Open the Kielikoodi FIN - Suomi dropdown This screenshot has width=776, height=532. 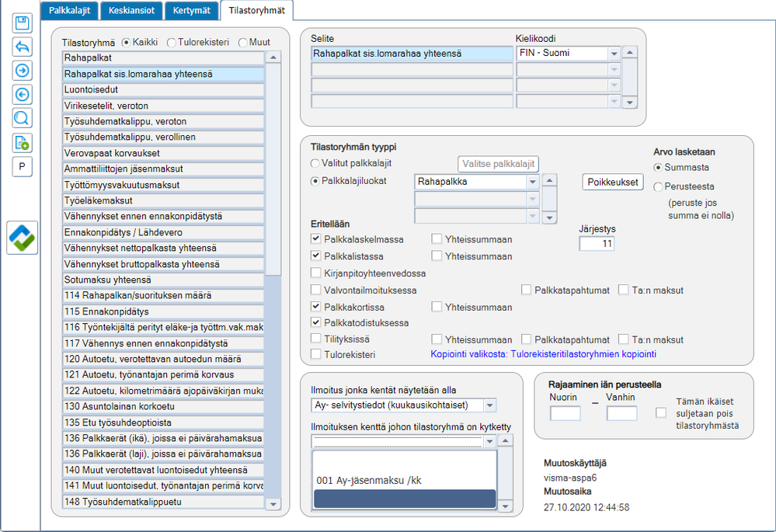click(x=614, y=54)
